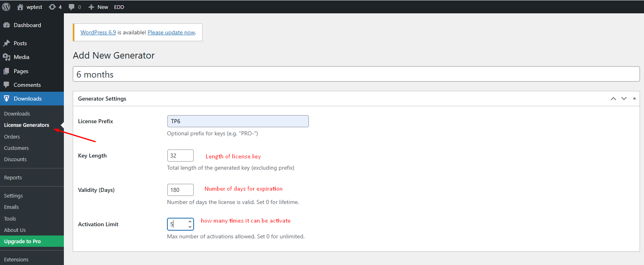The image size is (644, 265).
Task: Open the pending updates icon
Action: (x=53, y=7)
